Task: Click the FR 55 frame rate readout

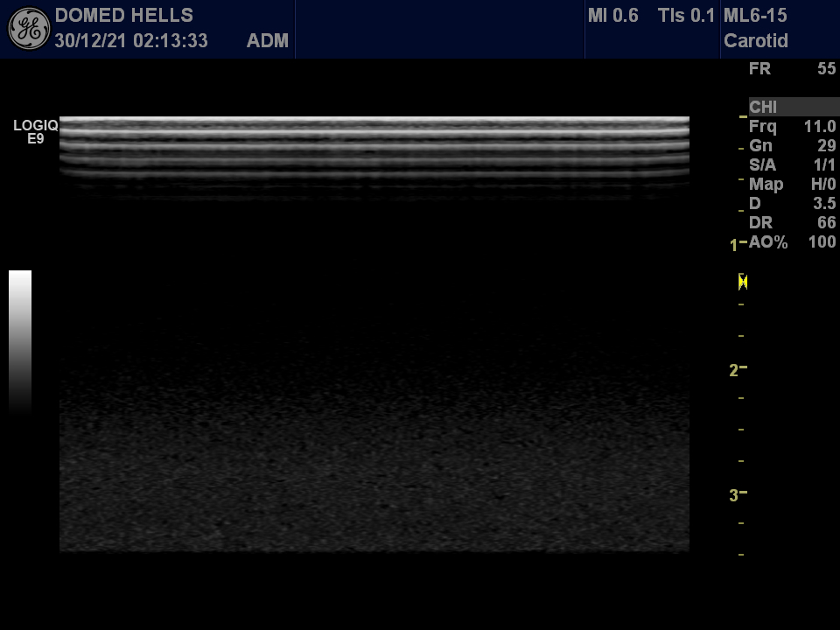Action: (792, 69)
